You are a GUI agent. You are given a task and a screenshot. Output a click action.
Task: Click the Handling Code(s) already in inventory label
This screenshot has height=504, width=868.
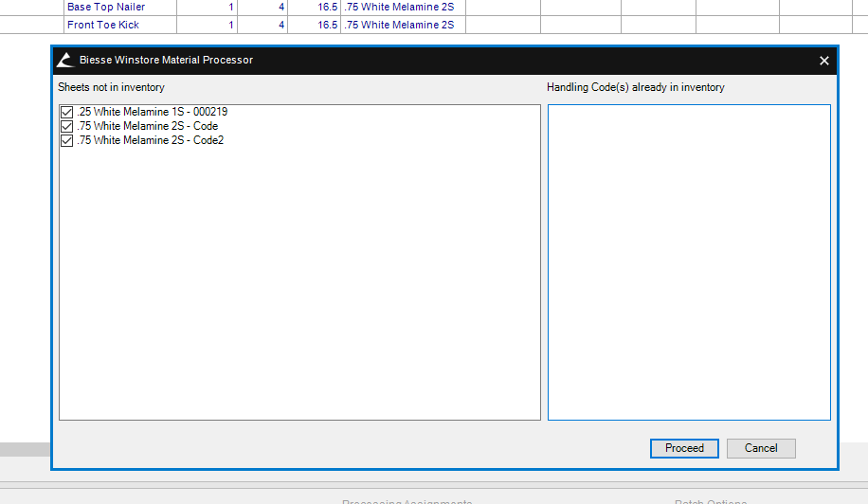(x=635, y=87)
